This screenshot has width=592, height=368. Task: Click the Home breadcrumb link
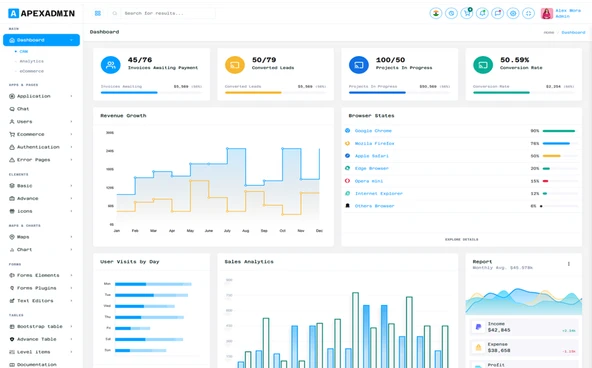(x=549, y=32)
